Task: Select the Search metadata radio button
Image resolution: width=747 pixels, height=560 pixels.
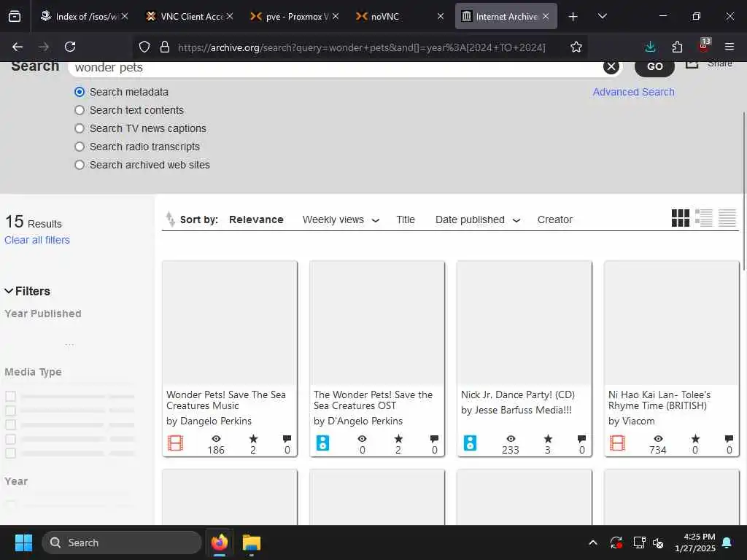Action: coord(80,92)
